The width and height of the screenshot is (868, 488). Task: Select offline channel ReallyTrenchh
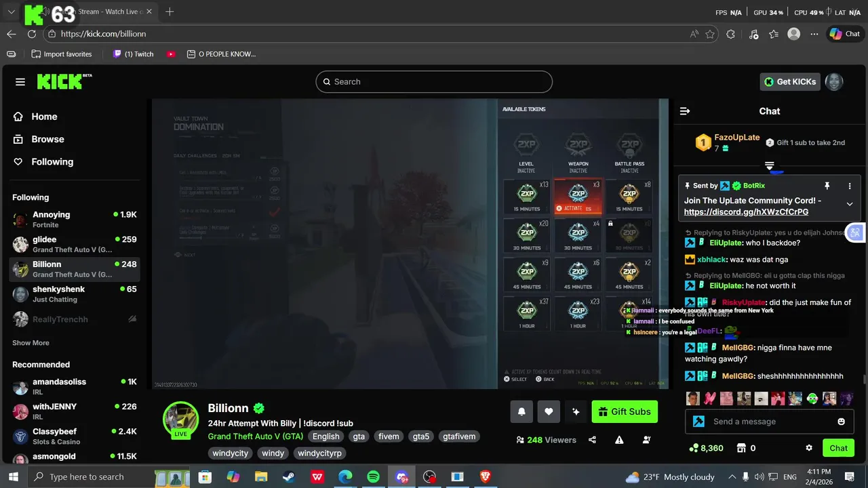[75, 319]
